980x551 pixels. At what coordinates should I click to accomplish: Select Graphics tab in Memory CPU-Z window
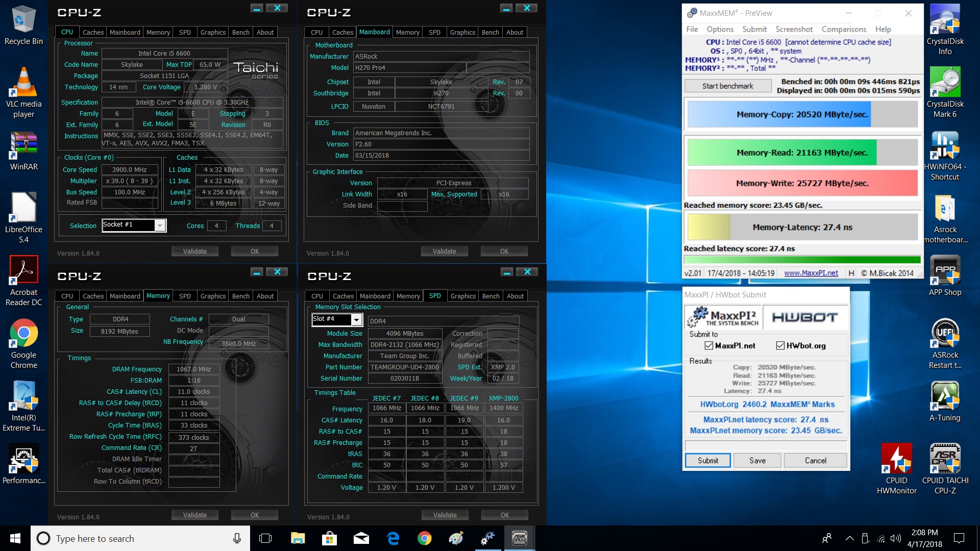pos(213,296)
